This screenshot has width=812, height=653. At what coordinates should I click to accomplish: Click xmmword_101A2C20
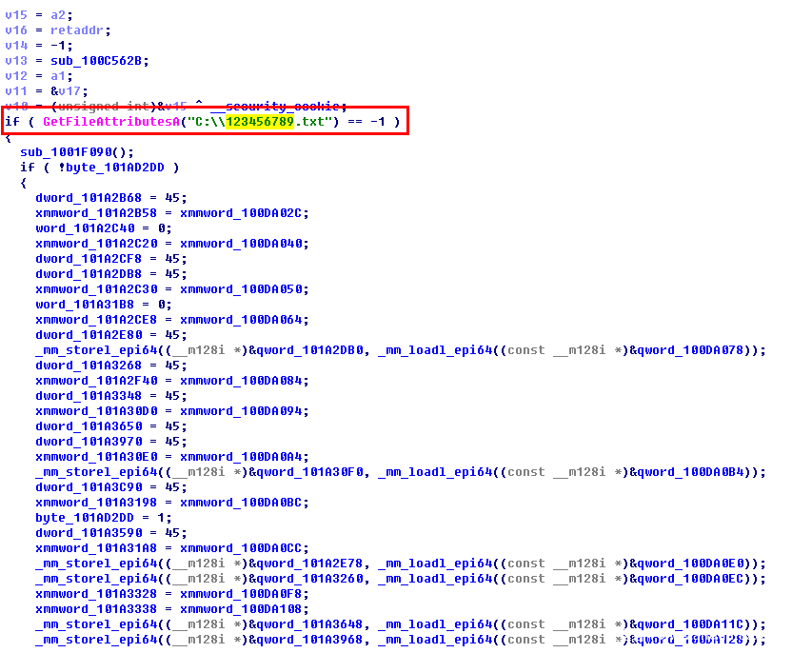[96, 244]
